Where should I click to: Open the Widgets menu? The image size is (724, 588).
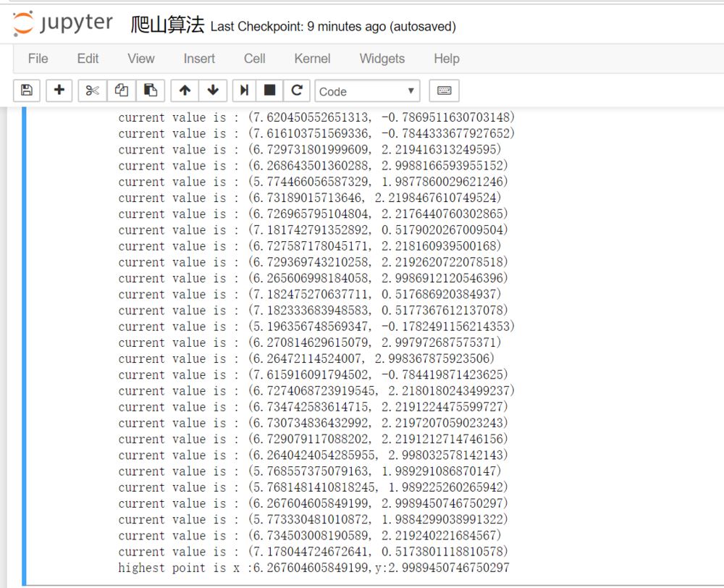tap(382, 59)
